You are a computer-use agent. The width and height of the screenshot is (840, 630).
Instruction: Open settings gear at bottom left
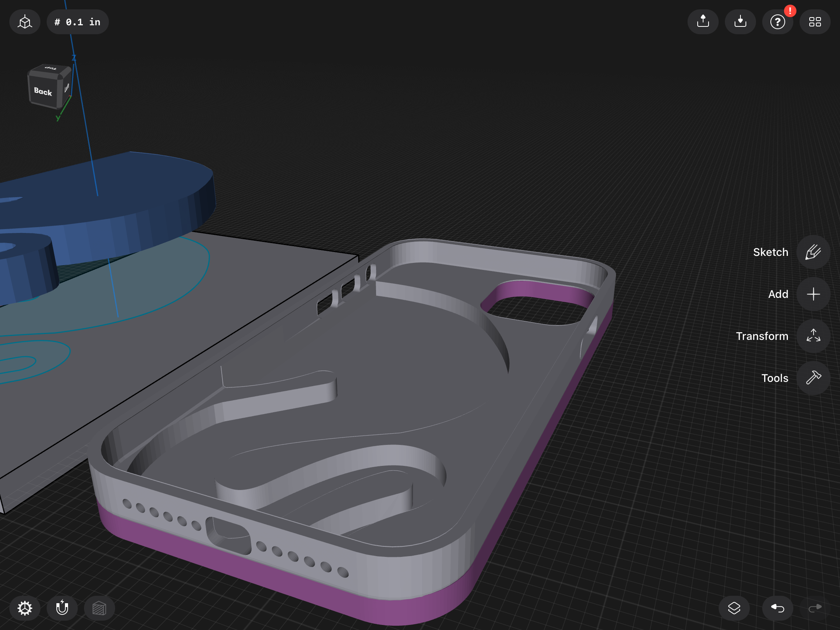25,608
